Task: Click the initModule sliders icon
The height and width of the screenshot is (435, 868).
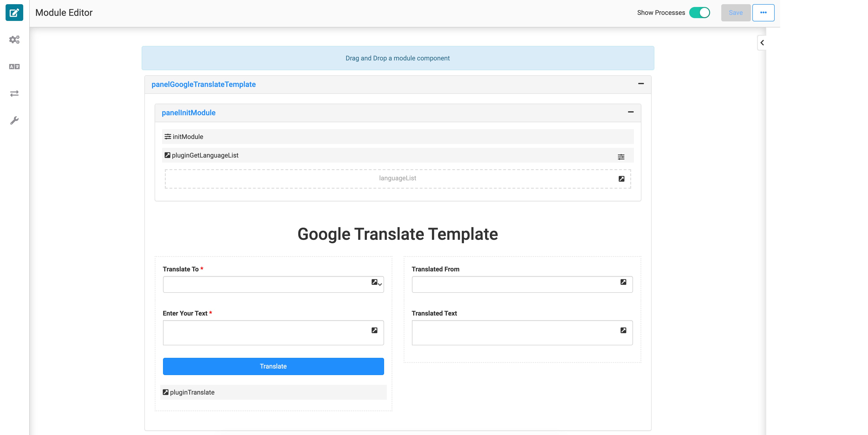Action: pos(167,137)
